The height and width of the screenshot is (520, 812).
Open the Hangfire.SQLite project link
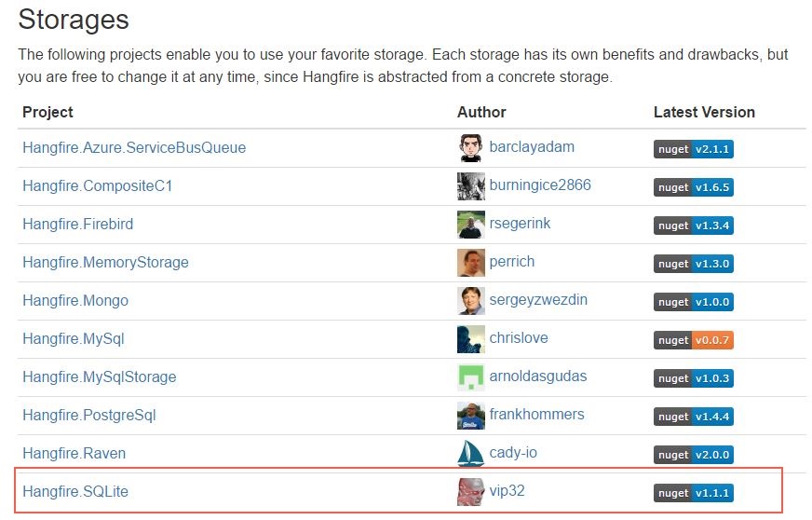point(75,491)
